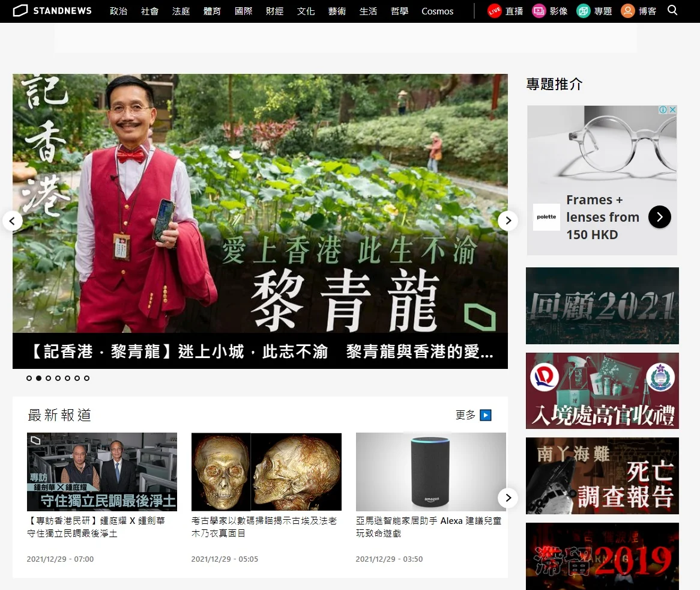Go to the Cosmos menu section
Image resolution: width=700 pixels, height=590 pixels.
437,11
